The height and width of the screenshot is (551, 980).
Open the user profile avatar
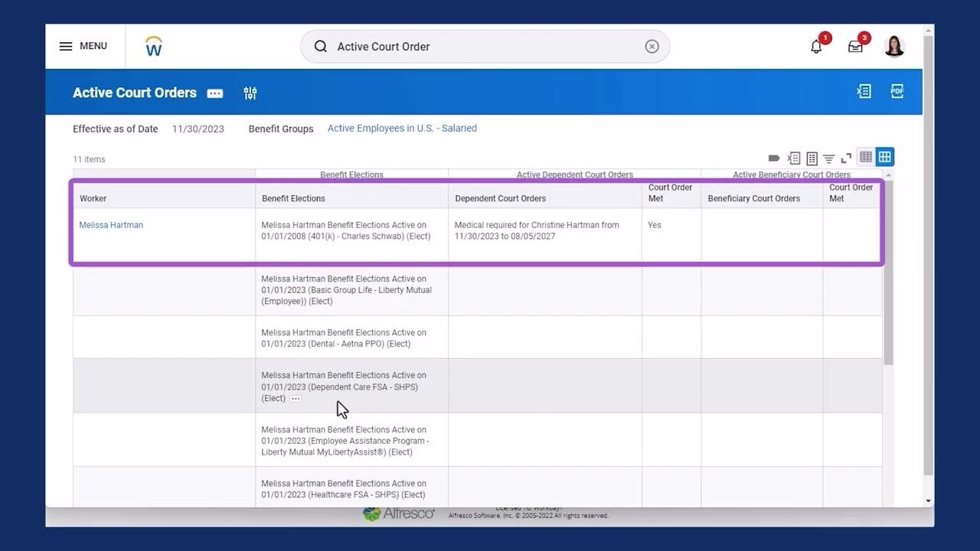(x=894, y=46)
